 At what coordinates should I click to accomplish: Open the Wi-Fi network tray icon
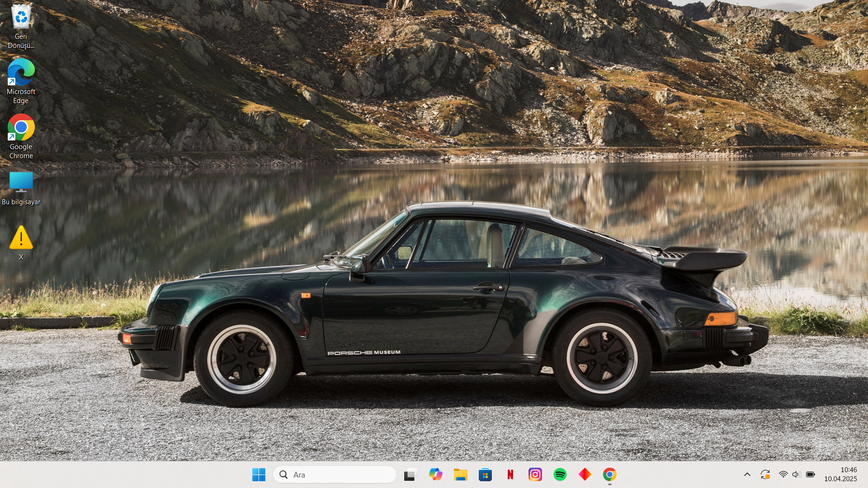(783, 474)
